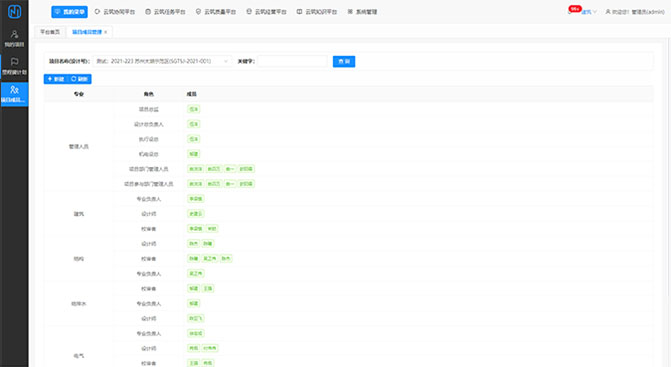The height and width of the screenshot is (367, 671).
Task: Open 系统管理 with grid icon
Action: 362,12
